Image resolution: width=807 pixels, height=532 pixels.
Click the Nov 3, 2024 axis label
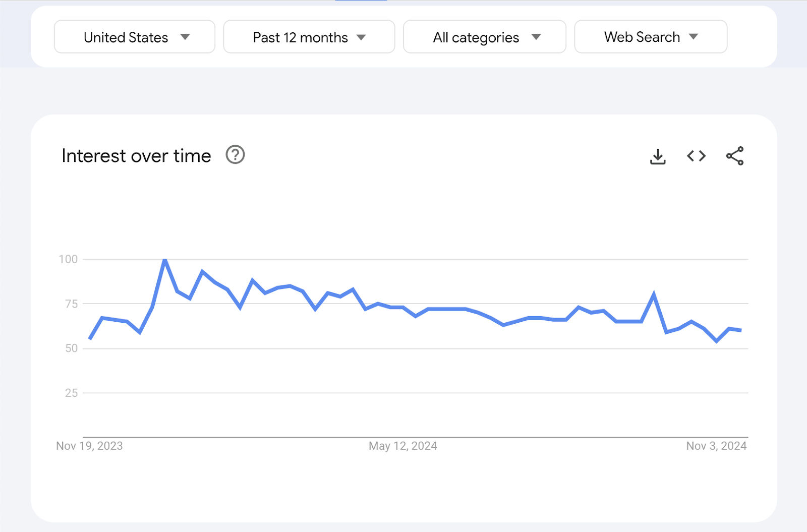point(716,446)
